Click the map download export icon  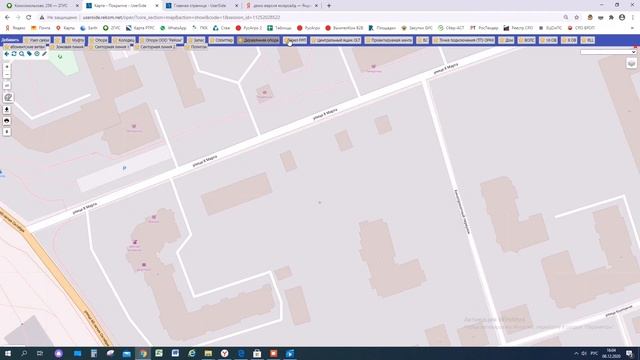coord(7,109)
